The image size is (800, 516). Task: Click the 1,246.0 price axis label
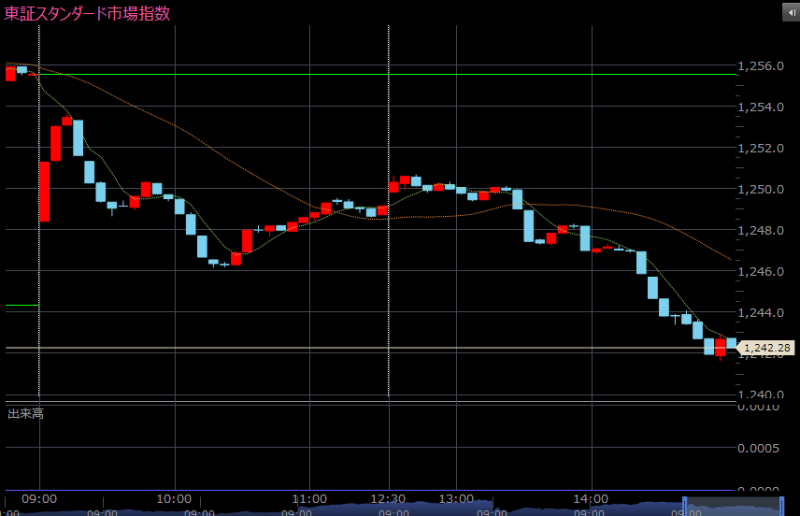761,272
